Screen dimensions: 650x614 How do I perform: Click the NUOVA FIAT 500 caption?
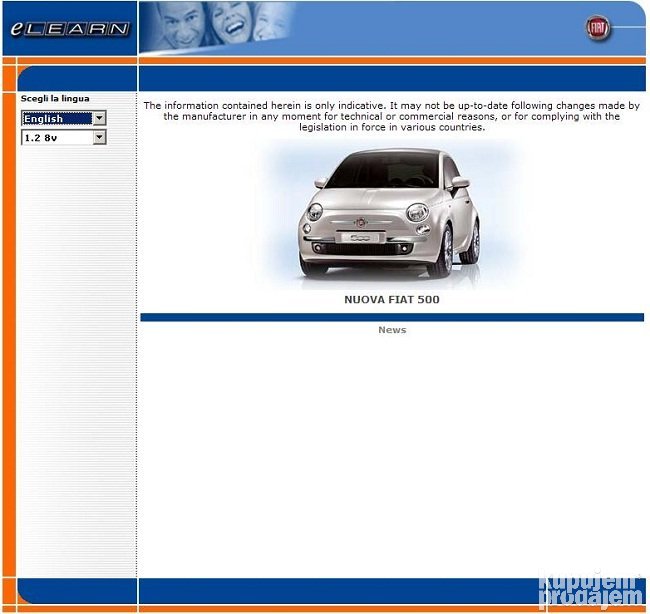click(391, 300)
